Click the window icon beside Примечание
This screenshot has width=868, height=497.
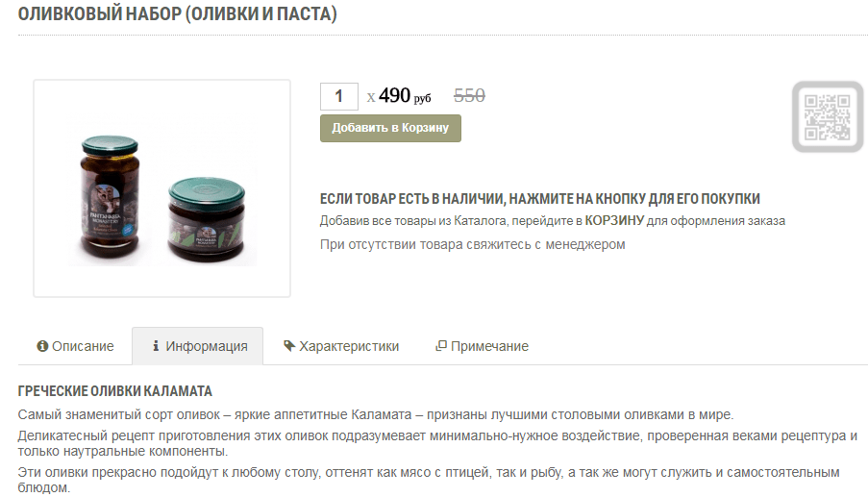point(440,346)
